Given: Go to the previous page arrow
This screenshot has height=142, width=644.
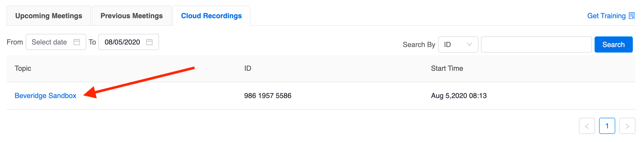Looking at the screenshot, I should (587, 126).
